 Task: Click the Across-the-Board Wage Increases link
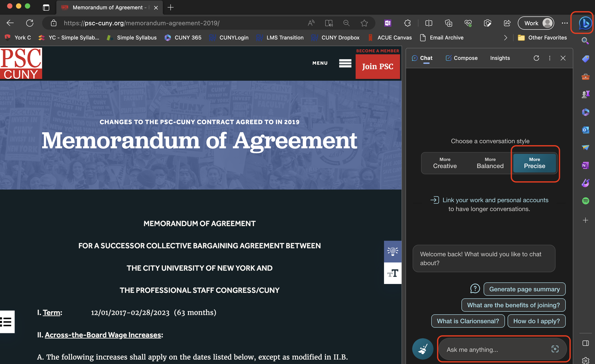104,335
